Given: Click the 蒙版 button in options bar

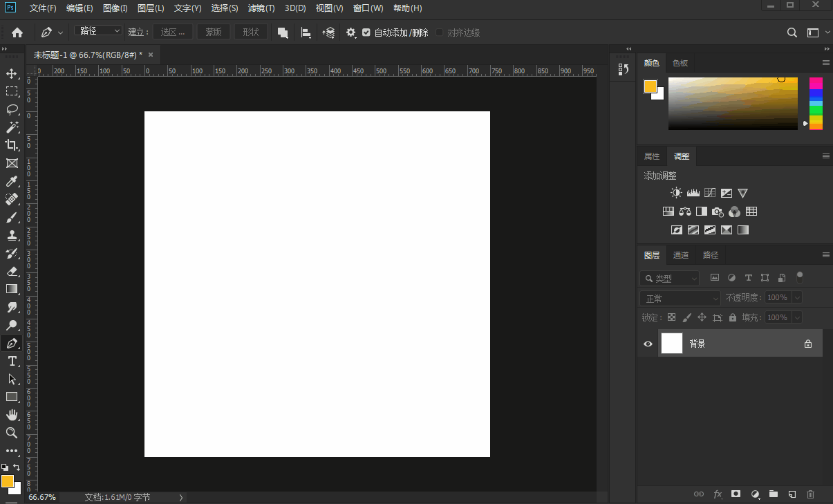Looking at the screenshot, I should click(214, 32).
